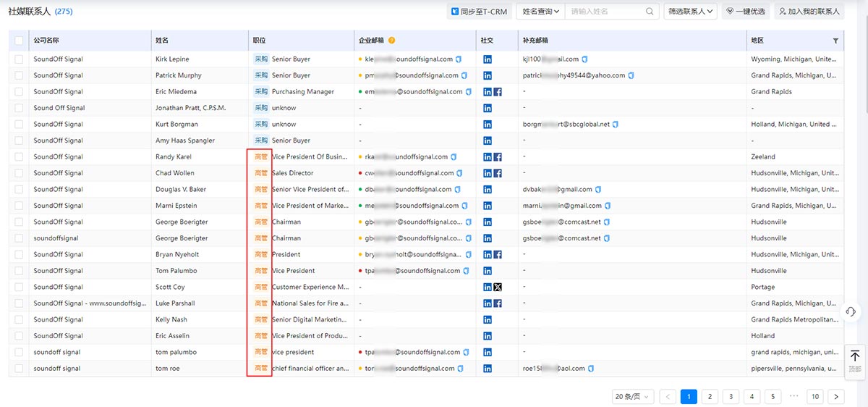
Task: Open LinkedIn profile for Kelly Nash
Action: coord(488,320)
